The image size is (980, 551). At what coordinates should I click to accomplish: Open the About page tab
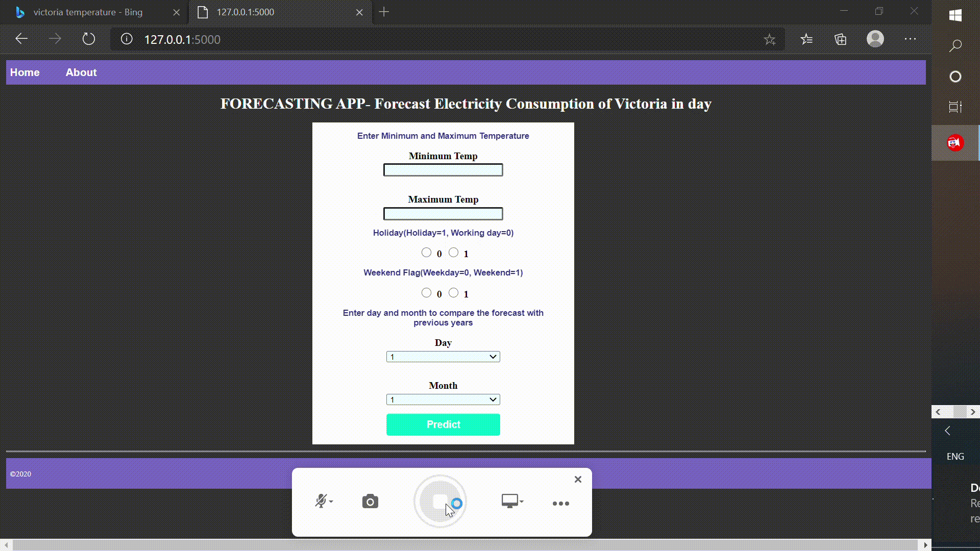pos(81,72)
